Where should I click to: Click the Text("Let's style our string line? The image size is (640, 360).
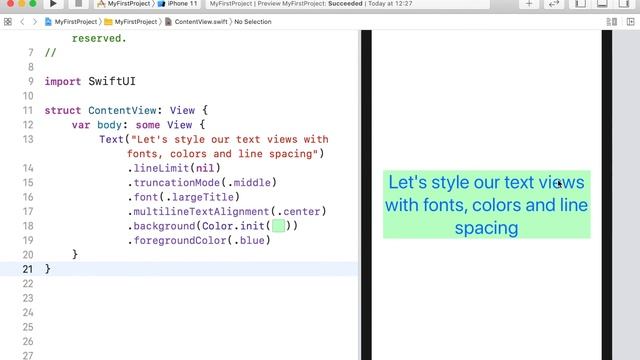click(x=214, y=139)
